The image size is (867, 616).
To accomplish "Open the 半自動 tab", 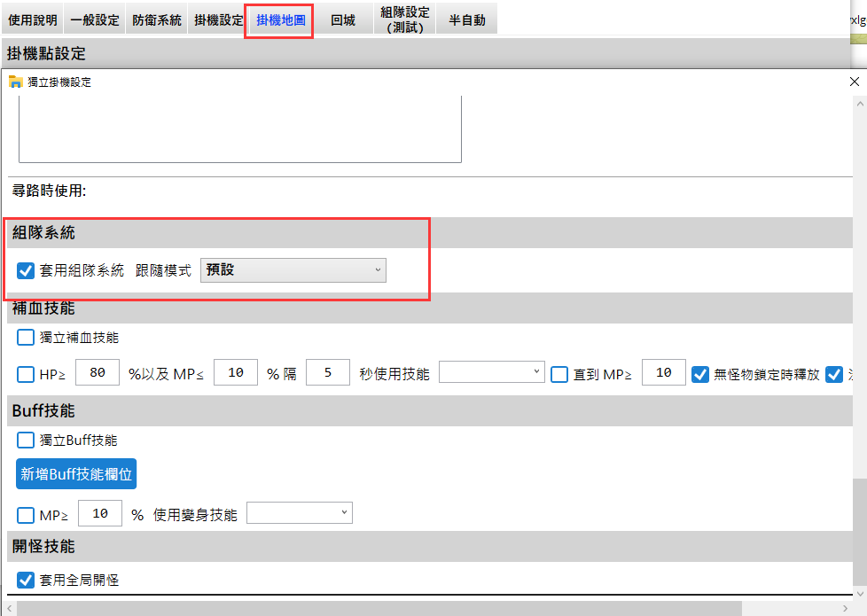I will pyautogui.click(x=467, y=19).
